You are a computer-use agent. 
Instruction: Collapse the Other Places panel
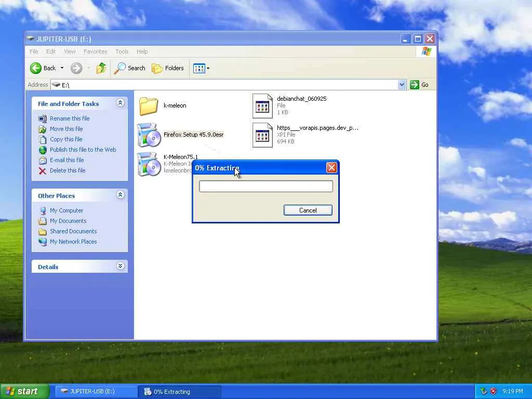tap(120, 195)
